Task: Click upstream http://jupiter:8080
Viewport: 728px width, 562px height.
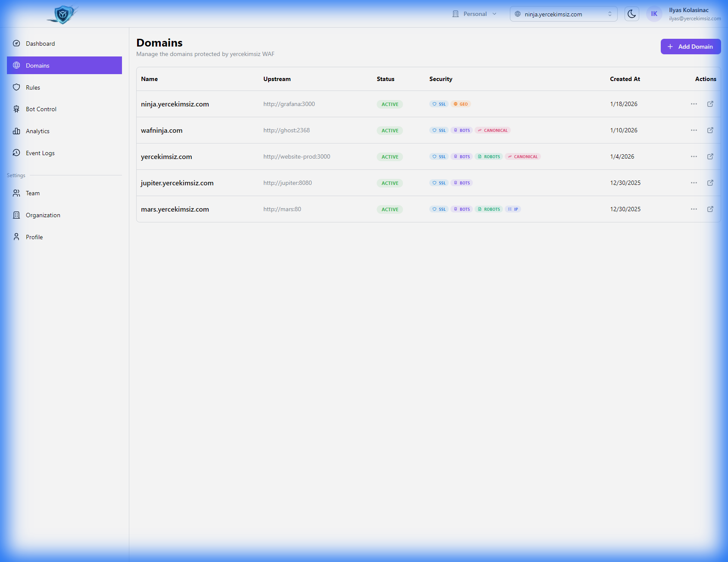Action: click(x=287, y=183)
